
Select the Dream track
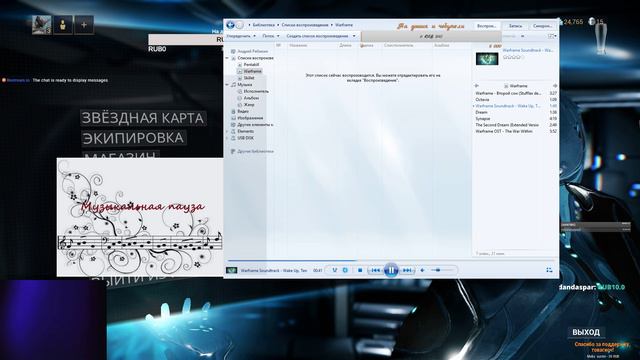tap(516, 112)
